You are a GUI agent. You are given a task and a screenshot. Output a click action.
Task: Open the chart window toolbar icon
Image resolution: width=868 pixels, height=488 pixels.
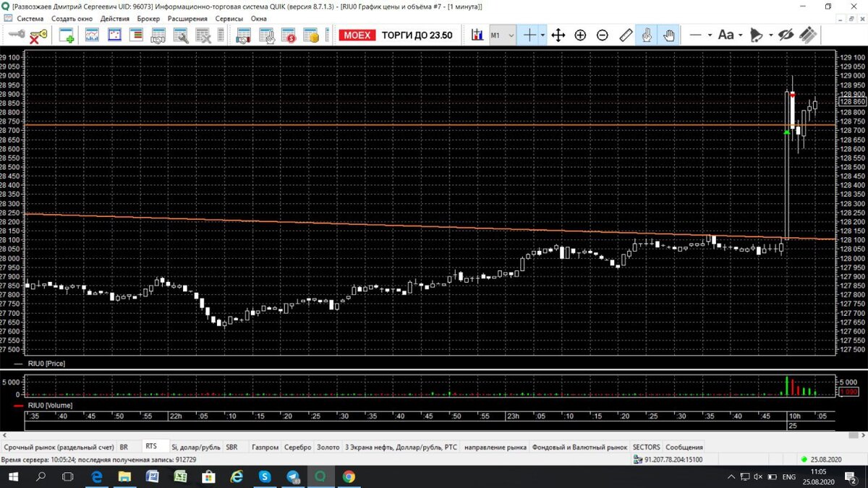pyautogui.click(x=93, y=35)
